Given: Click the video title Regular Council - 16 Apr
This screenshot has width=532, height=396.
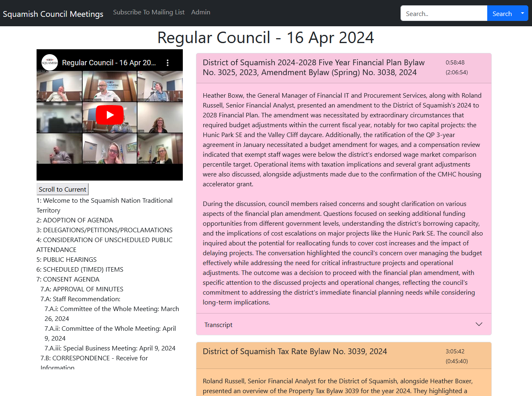Looking at the screenshot, I should point(109,63).
